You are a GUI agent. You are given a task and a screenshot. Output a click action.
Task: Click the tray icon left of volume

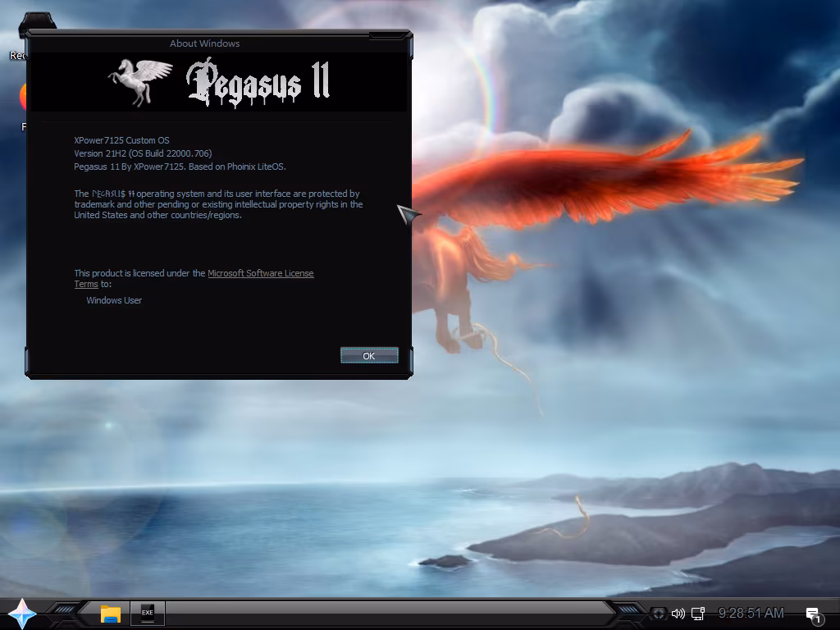point(658,614)
